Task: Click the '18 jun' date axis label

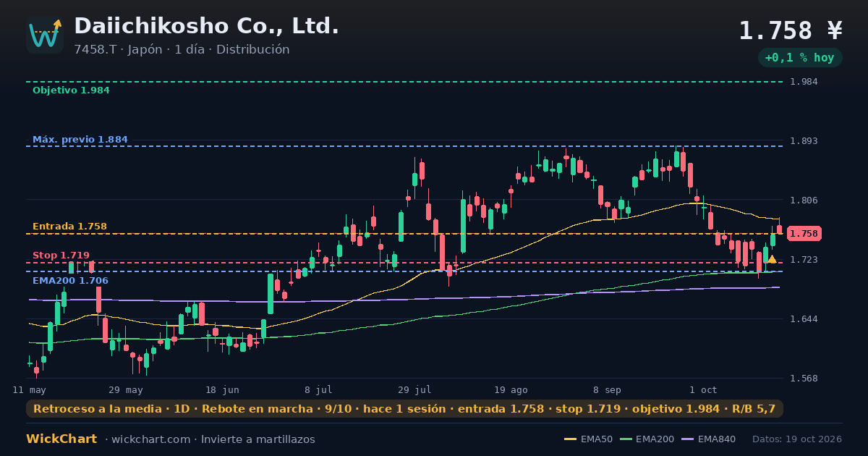Action: point(222,390)
